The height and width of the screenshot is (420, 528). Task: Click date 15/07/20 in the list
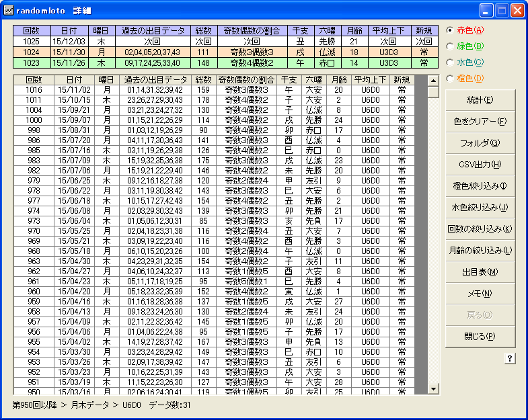(x=74, y=140)
